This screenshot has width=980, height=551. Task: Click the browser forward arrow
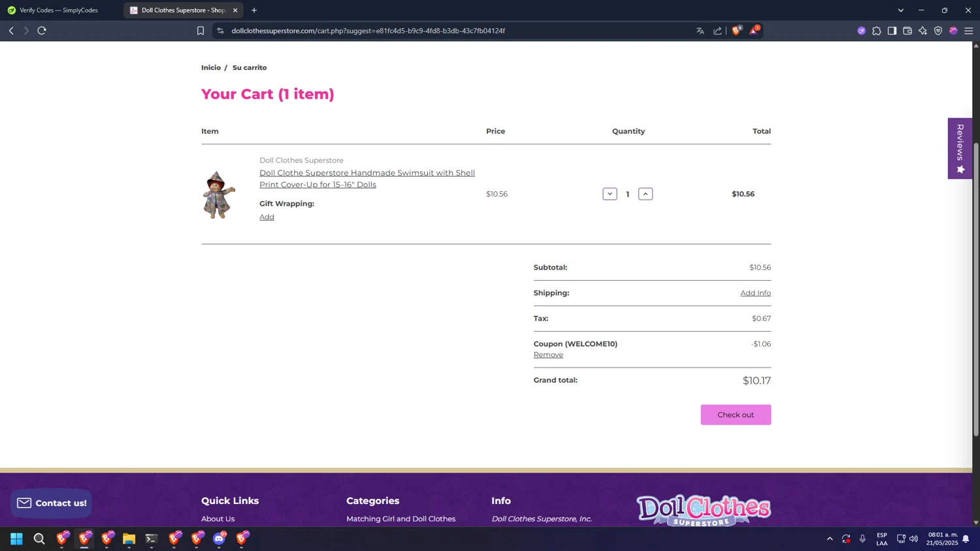26,31
